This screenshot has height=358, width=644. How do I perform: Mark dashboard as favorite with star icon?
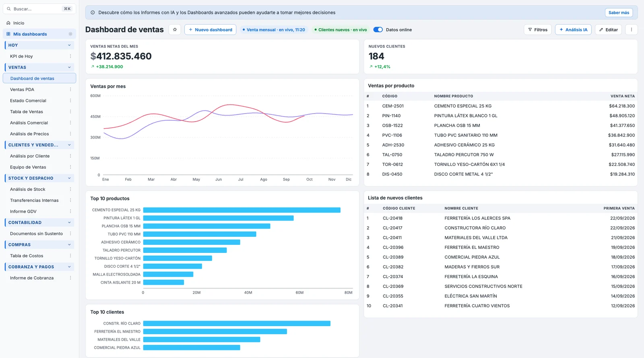pyautogui.click(x=175, y=29)
